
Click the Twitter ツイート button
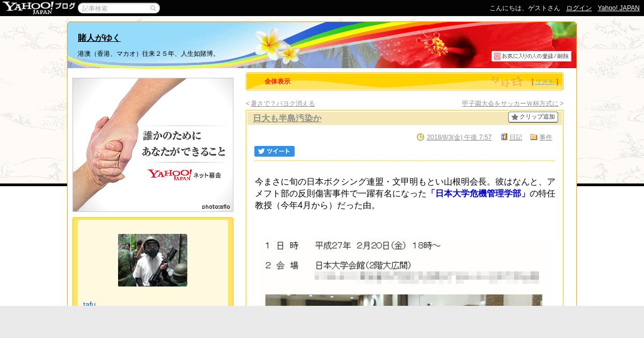tap(274, 151)
